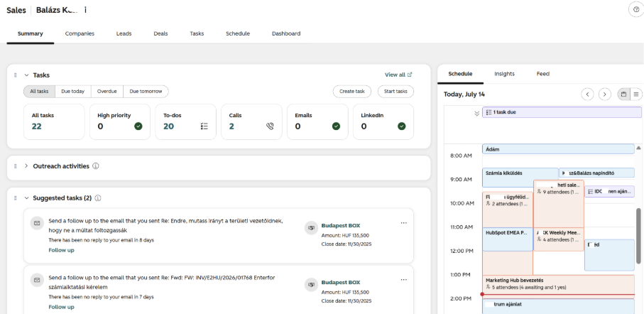Open the Weekly Meeting event with 4 attendees
644x314 pixels.
point(559,239)
